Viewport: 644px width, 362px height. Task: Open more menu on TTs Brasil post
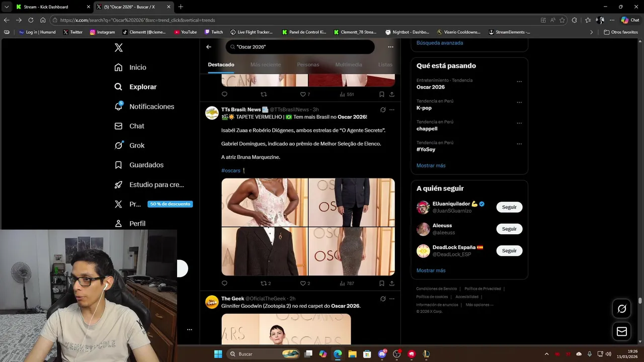(x=392, y=110)
